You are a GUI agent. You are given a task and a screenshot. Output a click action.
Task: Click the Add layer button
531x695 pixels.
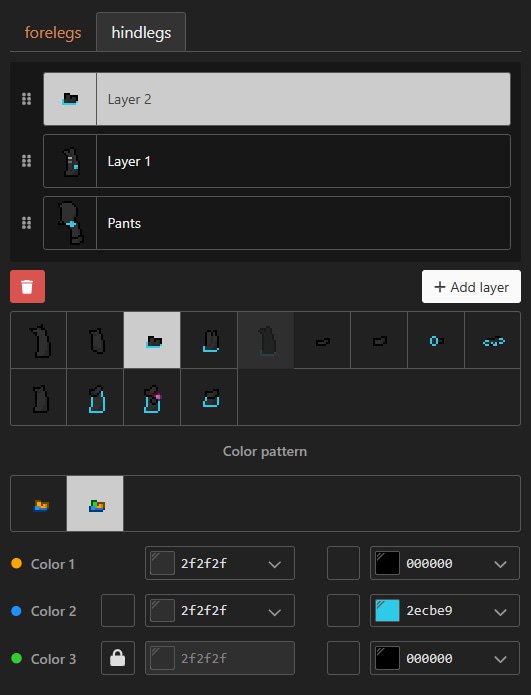click(471, 287)
